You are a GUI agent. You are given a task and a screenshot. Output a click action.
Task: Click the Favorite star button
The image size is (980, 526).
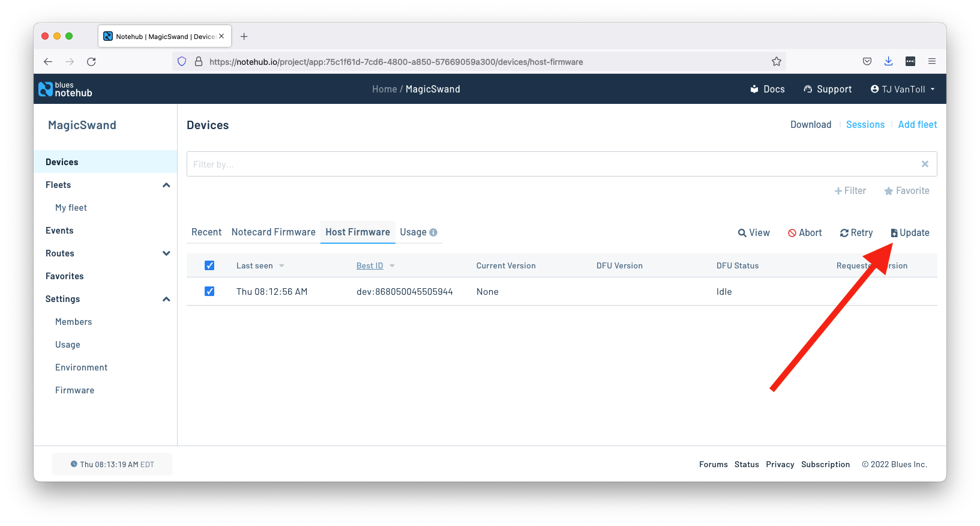click(906, 191)
